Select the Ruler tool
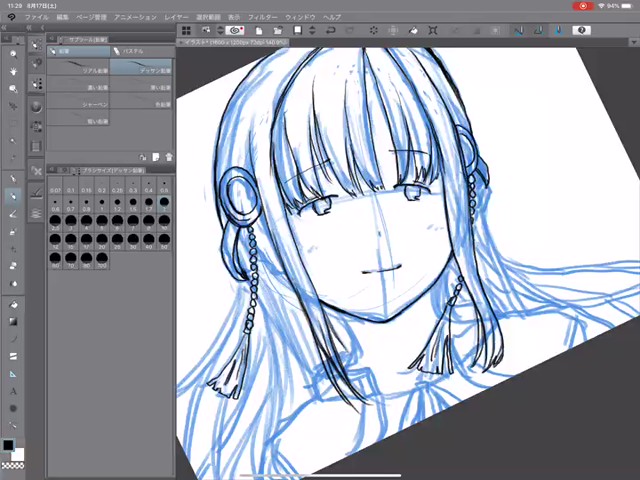 point(13,373)
